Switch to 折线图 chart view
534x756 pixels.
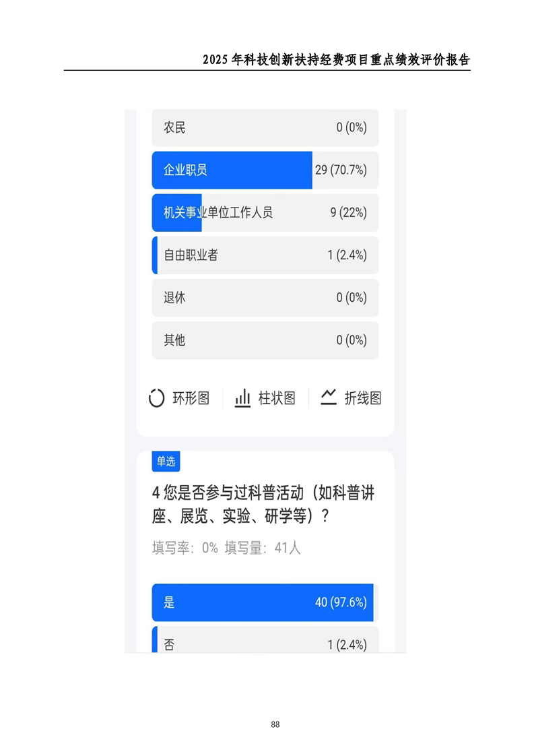pyautogui.click(x=351, y=398)
